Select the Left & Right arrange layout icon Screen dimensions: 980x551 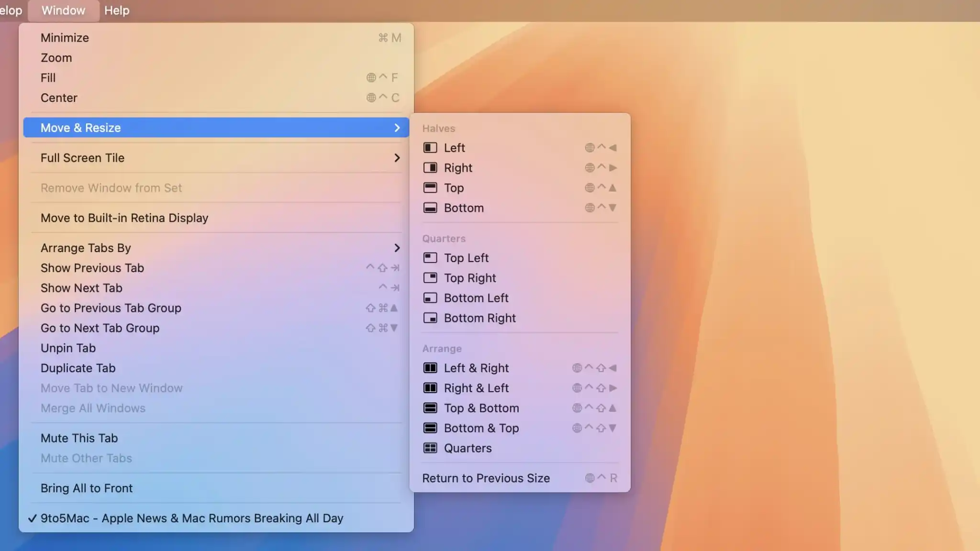[x=430, y=368]
